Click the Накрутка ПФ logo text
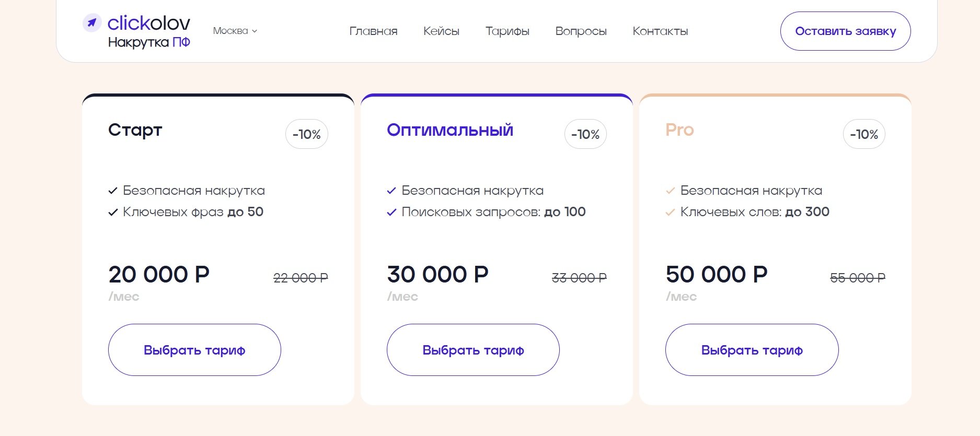The height and width of the screenshot is (436, 980). (x=149, y=42)
